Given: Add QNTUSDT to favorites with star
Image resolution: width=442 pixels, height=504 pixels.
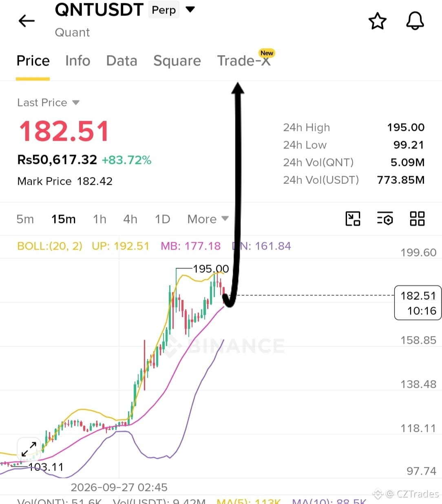Looking at the screenshot, I should tap(377, 21).
